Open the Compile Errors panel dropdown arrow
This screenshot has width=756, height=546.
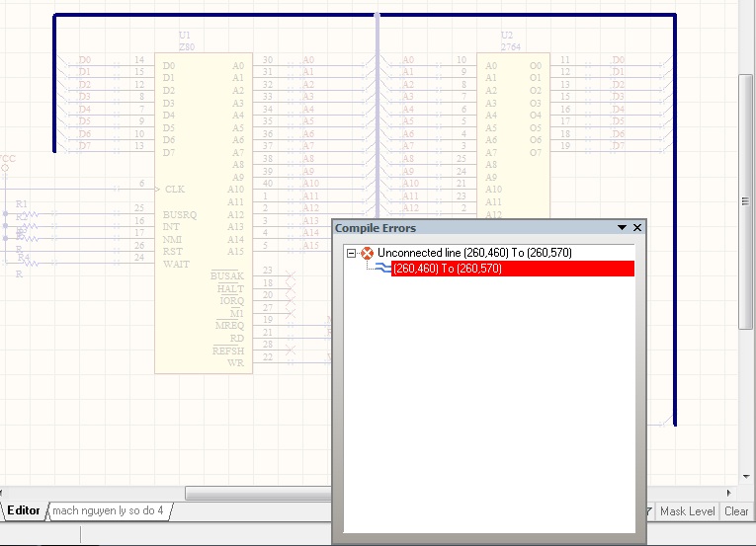pyautogui.click(x=622, y=227)
